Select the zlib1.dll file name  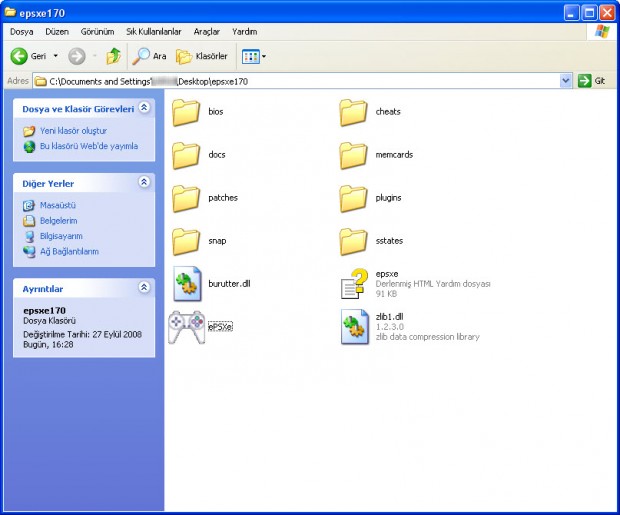click(x=389, y=316)
